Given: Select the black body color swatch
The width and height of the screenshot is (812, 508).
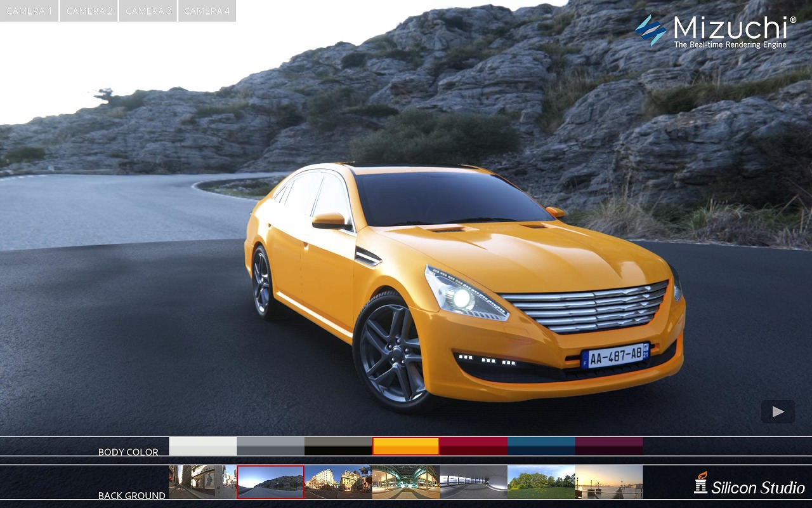Looking at the screenshot, I should [x=338, y=446].
